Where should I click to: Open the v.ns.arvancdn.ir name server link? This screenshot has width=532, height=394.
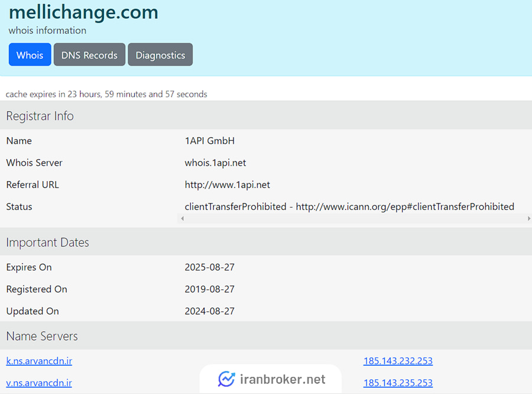39,383
